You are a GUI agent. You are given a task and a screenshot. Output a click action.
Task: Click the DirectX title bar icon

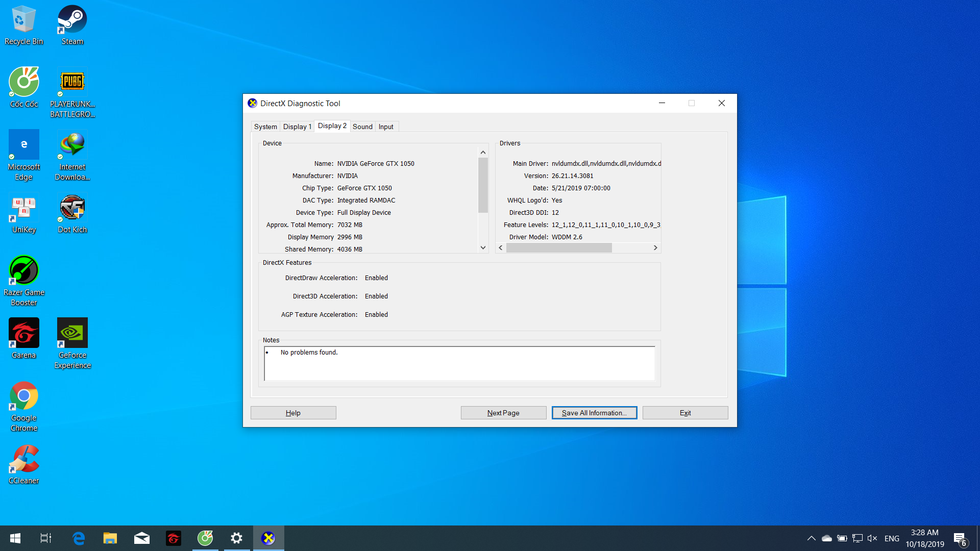pos(252,103)
